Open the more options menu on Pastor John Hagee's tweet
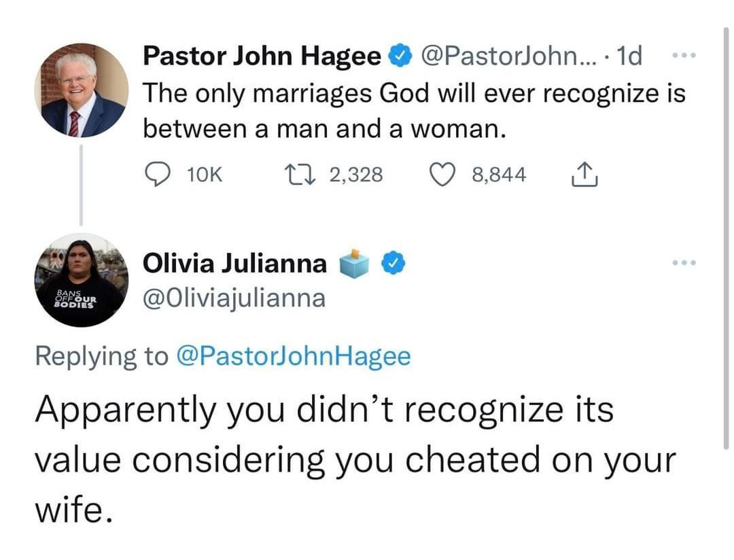734x560 pixels. click(685, 55)
